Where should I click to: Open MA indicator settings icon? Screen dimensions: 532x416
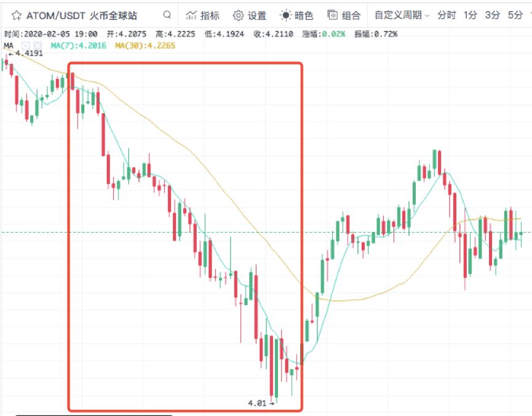25,46
